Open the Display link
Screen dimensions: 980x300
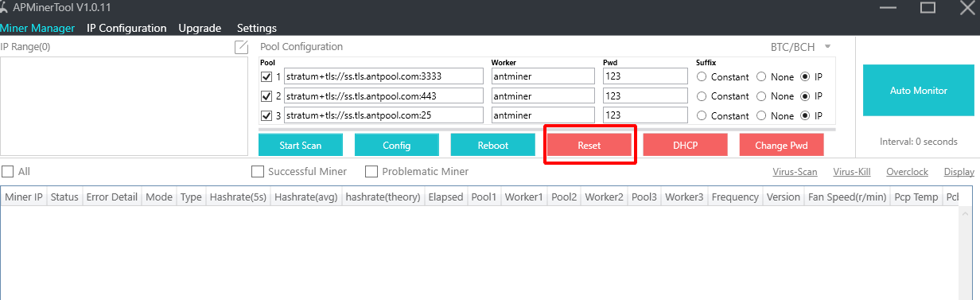pyautogui.click(x=959, y=171)
